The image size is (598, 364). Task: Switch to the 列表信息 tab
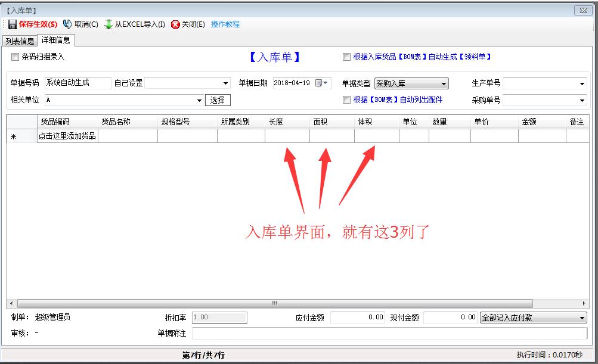20,41
